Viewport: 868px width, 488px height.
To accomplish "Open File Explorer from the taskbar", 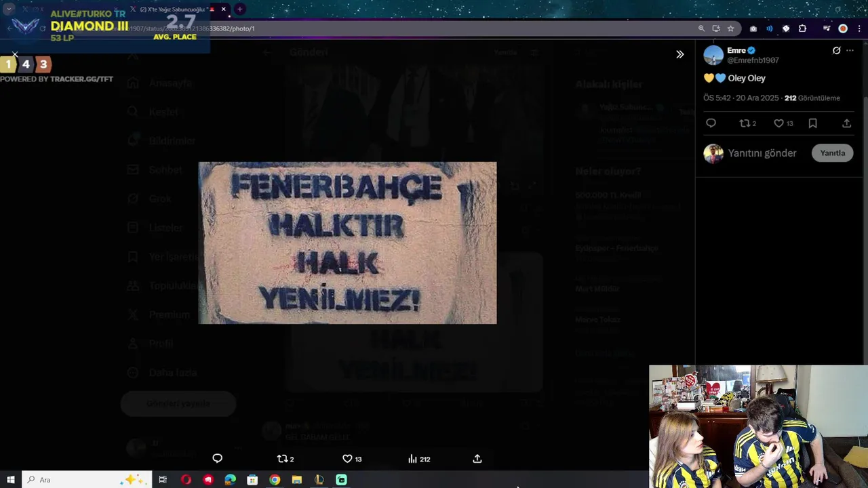I will click(x=297, y=480).
